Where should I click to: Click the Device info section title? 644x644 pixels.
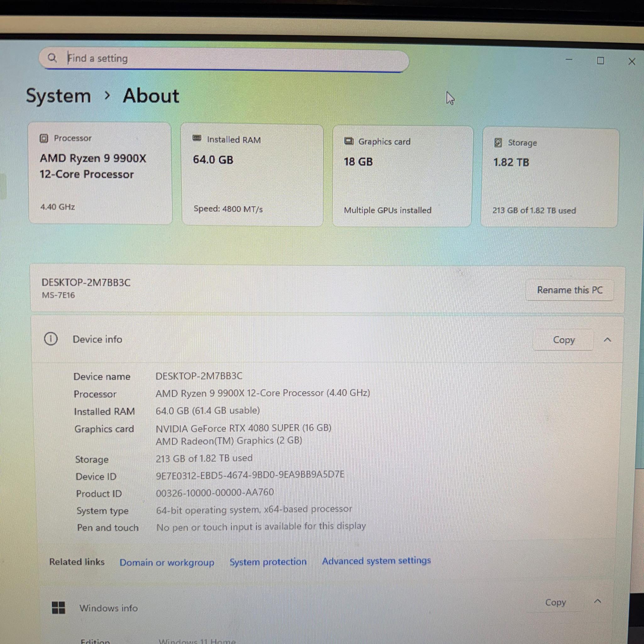click(97, 339)
